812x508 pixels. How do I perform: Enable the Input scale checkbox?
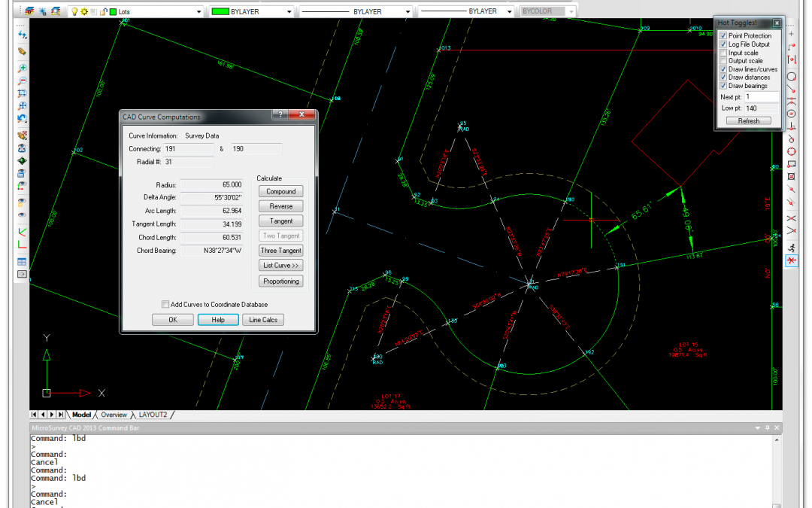723,53
